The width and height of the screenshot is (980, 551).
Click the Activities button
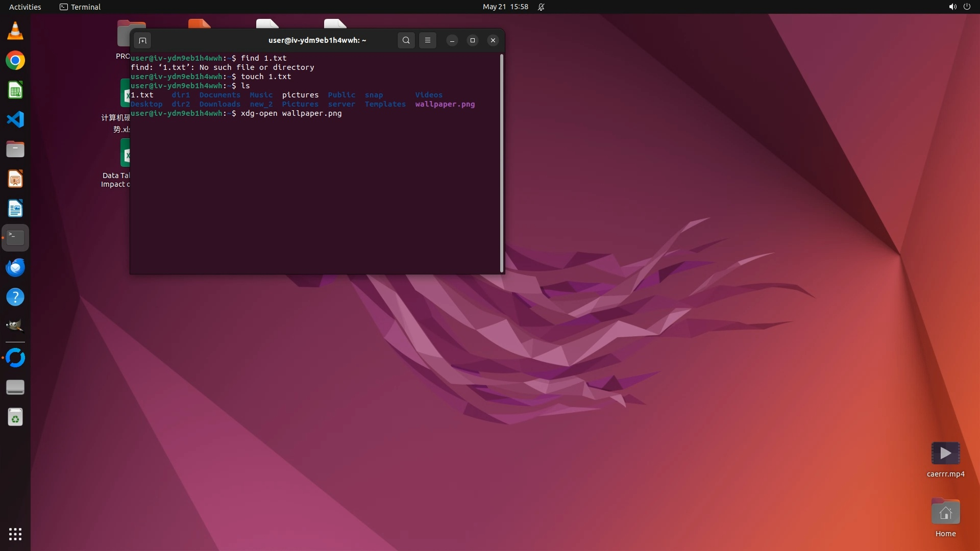coord(25,7)
